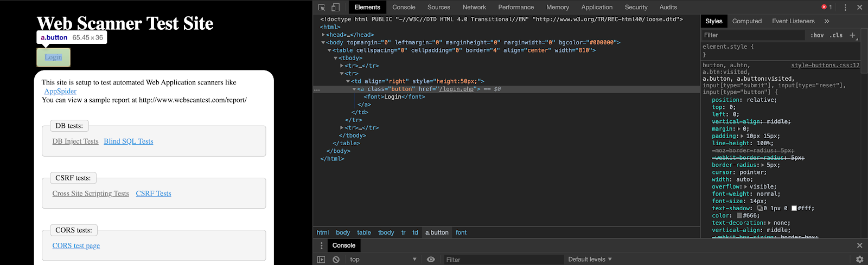Open the Default levels dropdown
Image resolution: width=868 pixels, height=265 pixels.
590,260
